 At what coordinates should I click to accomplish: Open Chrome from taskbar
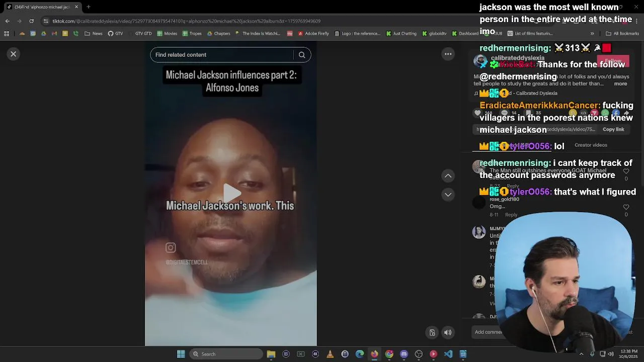(389, 354)
